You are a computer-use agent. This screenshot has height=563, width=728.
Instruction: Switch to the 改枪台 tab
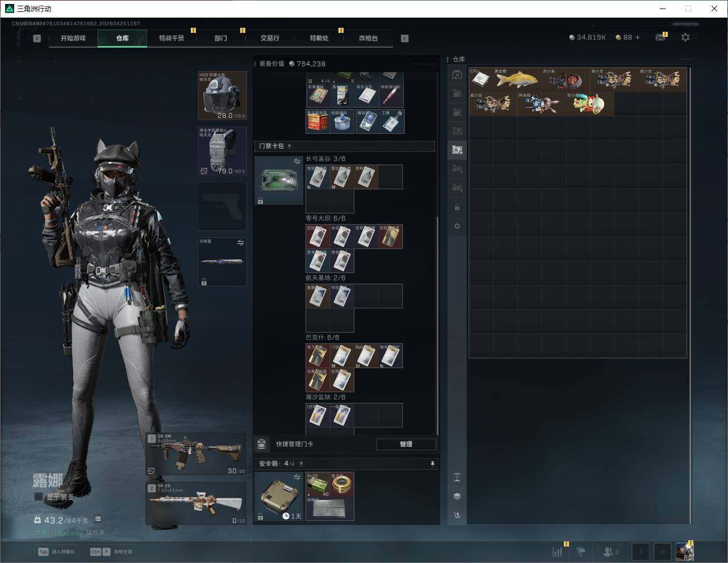tap(368, 38)
